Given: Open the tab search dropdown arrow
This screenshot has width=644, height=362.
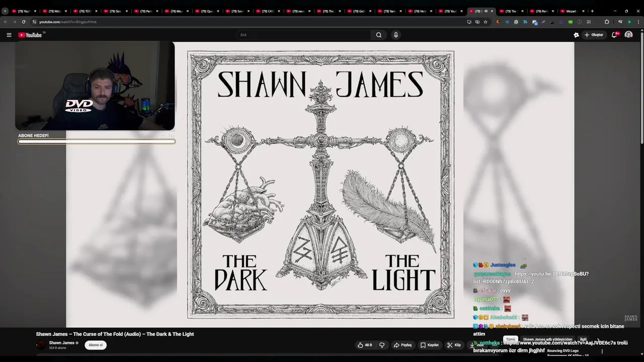Looking at the screenshot, I should 5,11.
